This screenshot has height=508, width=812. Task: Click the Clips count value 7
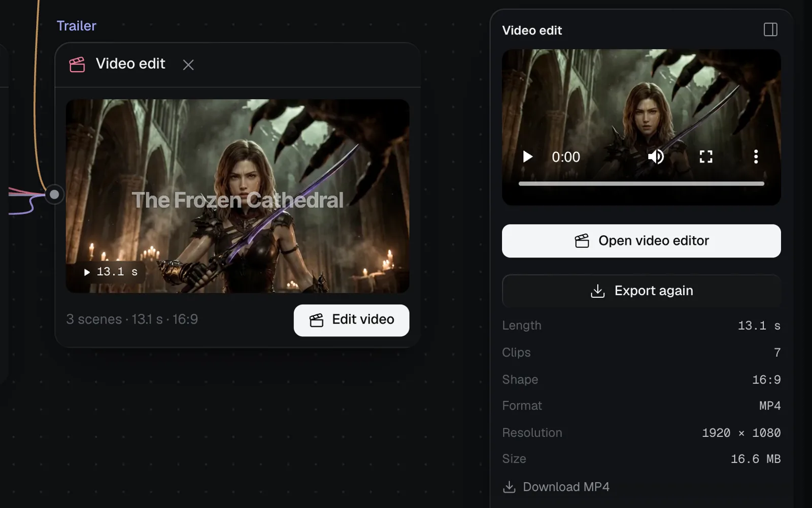pos(777,353)
